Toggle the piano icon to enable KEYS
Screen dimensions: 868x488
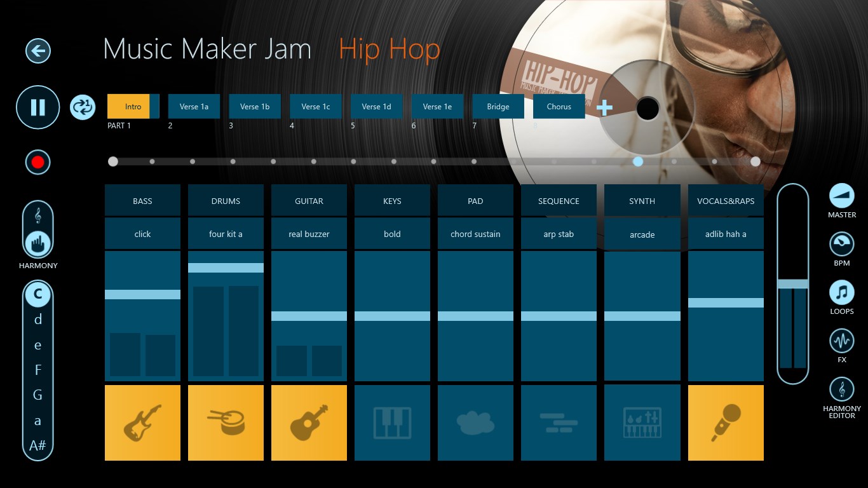pyautogui.click(x=392, y=423)
